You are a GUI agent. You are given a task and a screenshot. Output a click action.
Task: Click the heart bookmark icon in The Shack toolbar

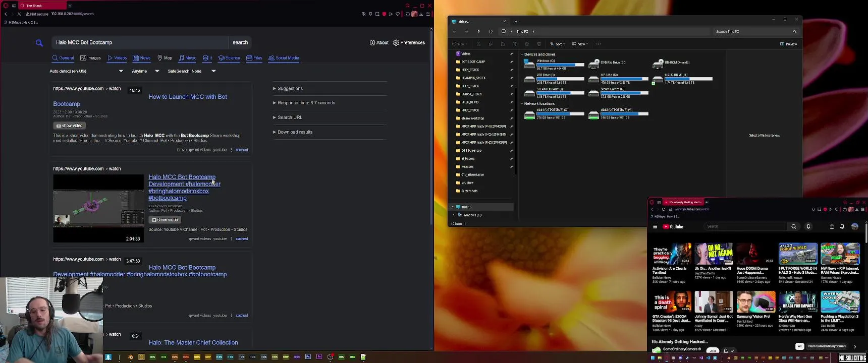tap(398, 14)
